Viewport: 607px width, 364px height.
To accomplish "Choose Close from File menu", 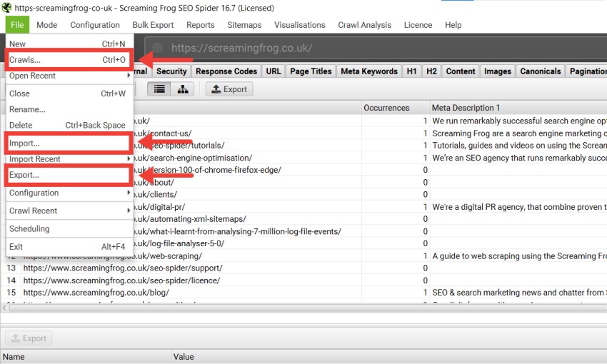I will coord(69,93).
